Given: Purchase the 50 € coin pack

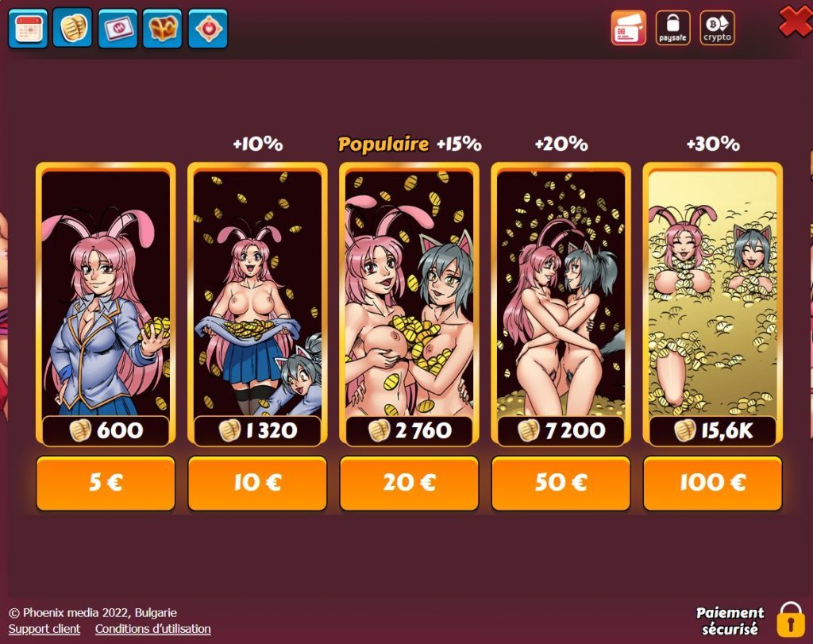Looking at the screenshot, I should tap(561, 483).
